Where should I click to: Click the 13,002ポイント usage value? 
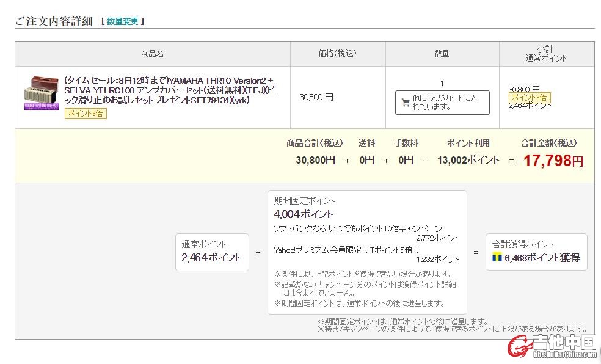468,160
